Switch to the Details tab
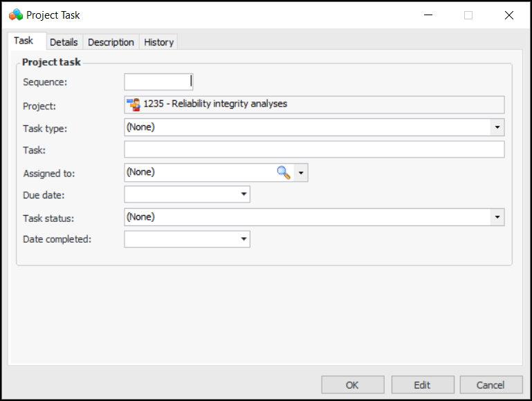This screenshot has height=401, width=532. pos(64,42)
